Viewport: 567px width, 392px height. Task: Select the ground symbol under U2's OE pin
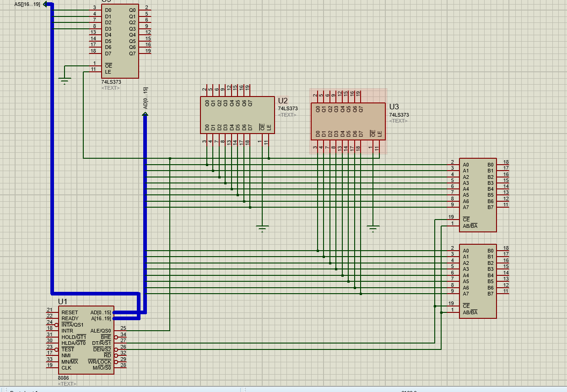coord(262,229)
